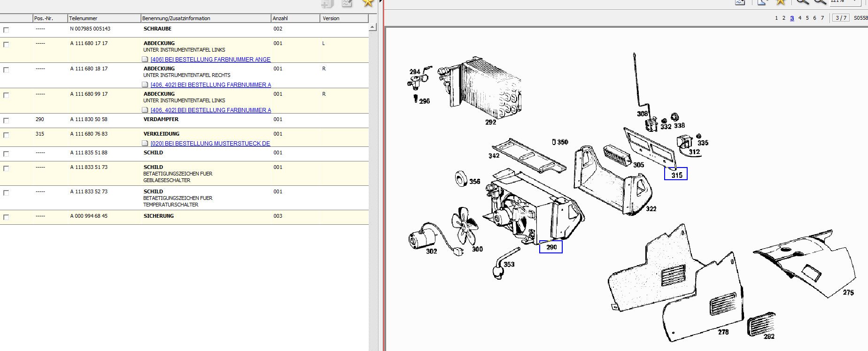Click the S0558 image code label
Viewport: 868px width, 351px height.
click(x=860, y=18)
